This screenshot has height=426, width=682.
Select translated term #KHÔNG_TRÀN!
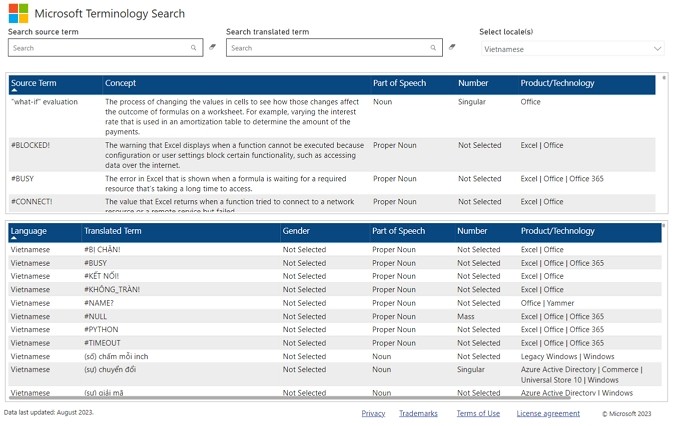coord(112,290)
